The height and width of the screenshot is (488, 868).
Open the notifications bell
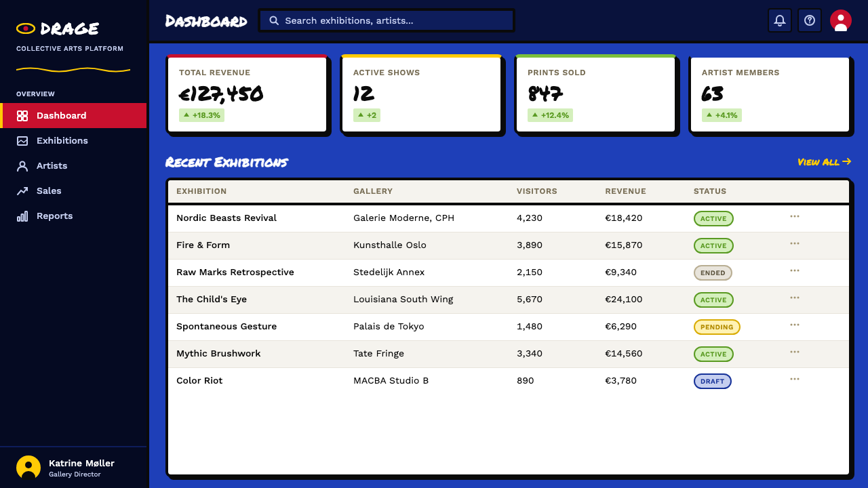point(780,20)
